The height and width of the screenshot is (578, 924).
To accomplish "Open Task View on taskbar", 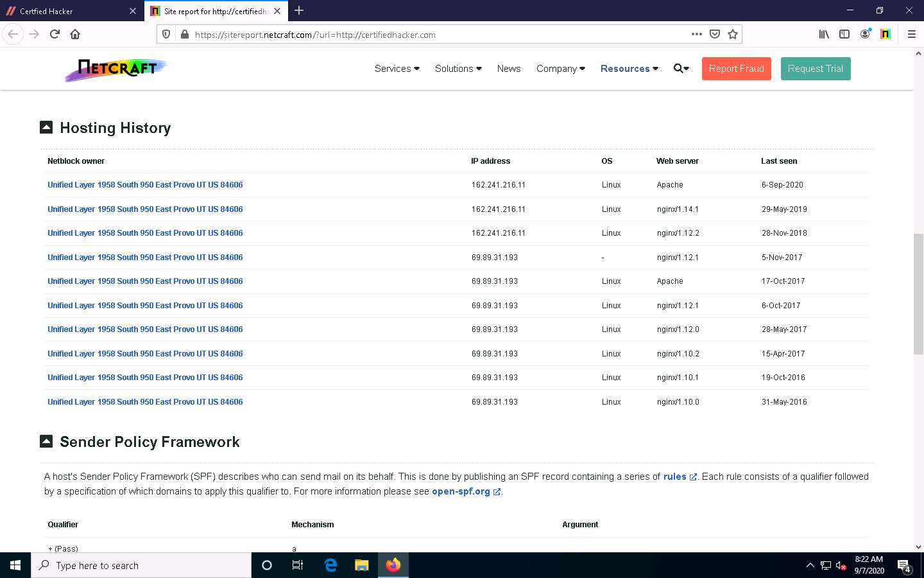I will (x=298, y=565).
